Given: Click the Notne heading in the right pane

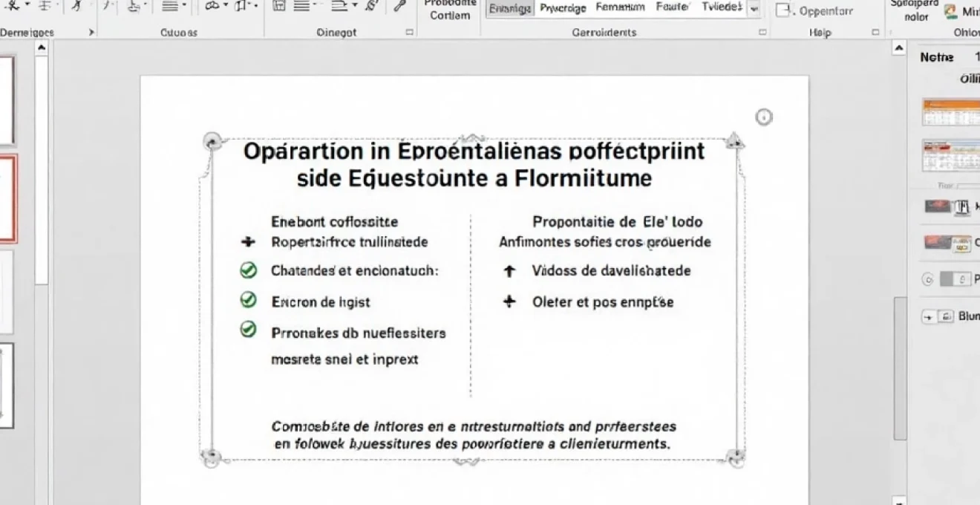Looking at the screenshot, I should (936, 57).
